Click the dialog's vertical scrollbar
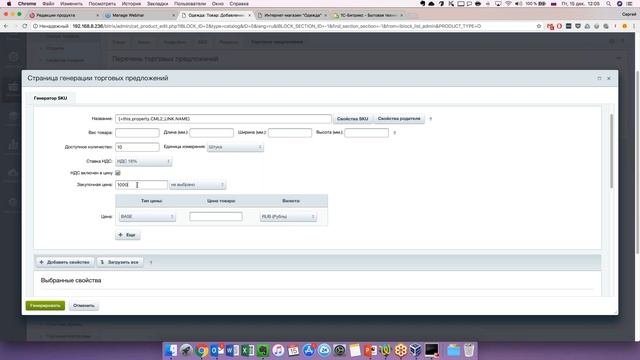The width and height of the screenshot is (640, 360). [x=611, y=151]
